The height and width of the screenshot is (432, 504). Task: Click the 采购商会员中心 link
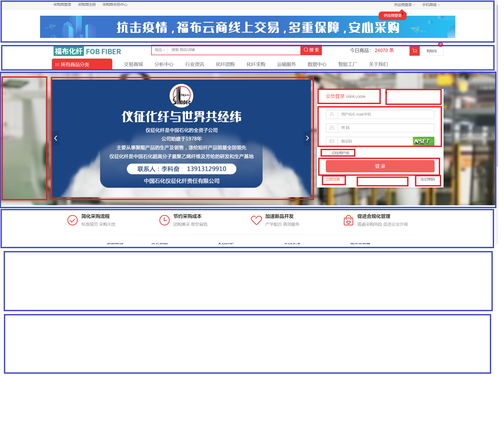[115, 4]
